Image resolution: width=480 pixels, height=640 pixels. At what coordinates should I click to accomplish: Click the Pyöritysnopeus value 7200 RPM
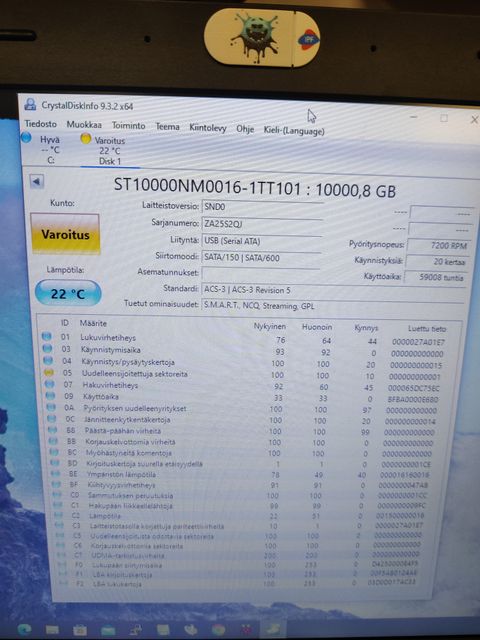click(438, 246)
